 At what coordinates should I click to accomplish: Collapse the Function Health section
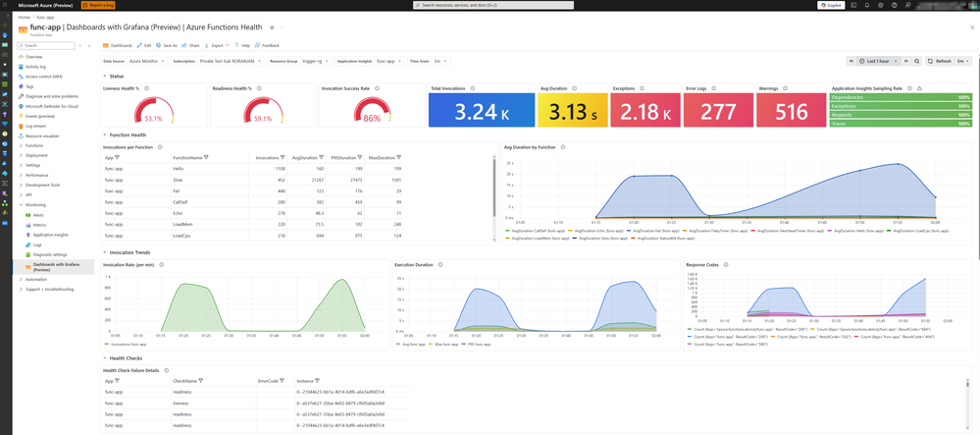point(104,135)
